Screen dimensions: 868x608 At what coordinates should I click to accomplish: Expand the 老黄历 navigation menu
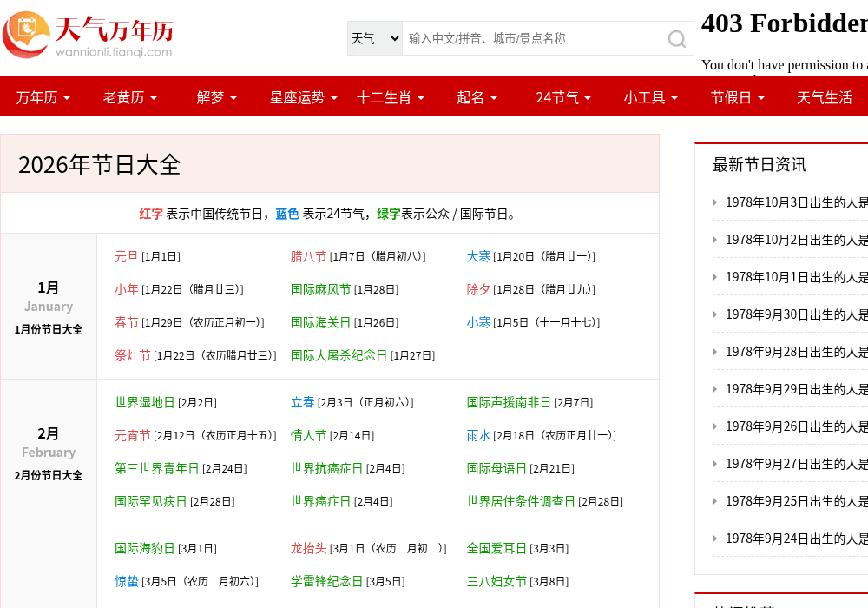(130, 97)
